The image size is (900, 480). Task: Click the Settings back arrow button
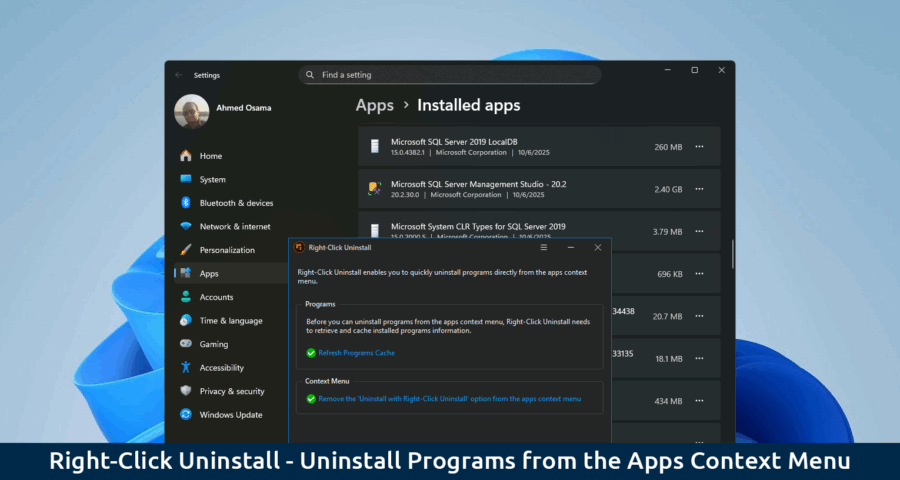(x=179, y=75)
